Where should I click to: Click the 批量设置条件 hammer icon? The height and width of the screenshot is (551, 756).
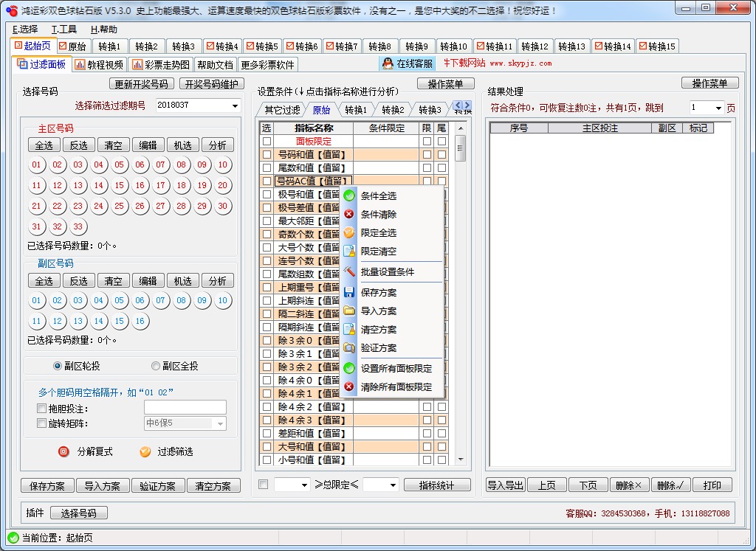[x=349, y=271]
